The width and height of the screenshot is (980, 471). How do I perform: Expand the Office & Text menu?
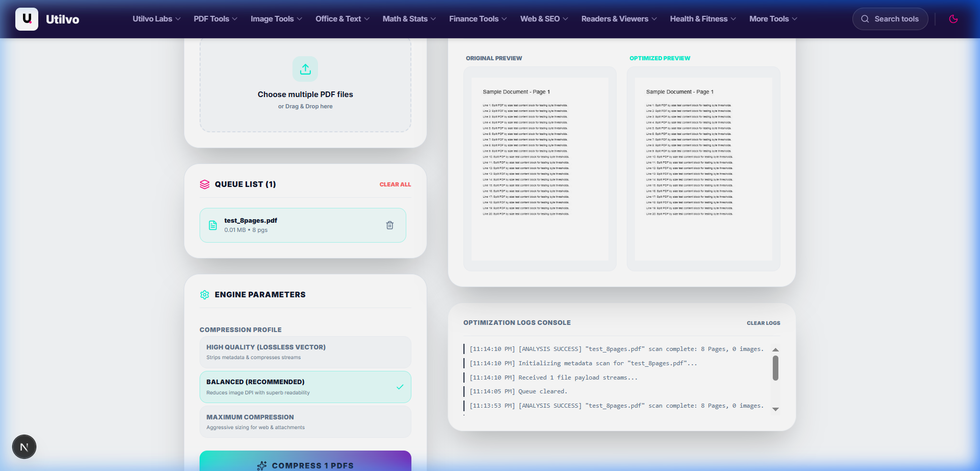[x=342, y=19]
